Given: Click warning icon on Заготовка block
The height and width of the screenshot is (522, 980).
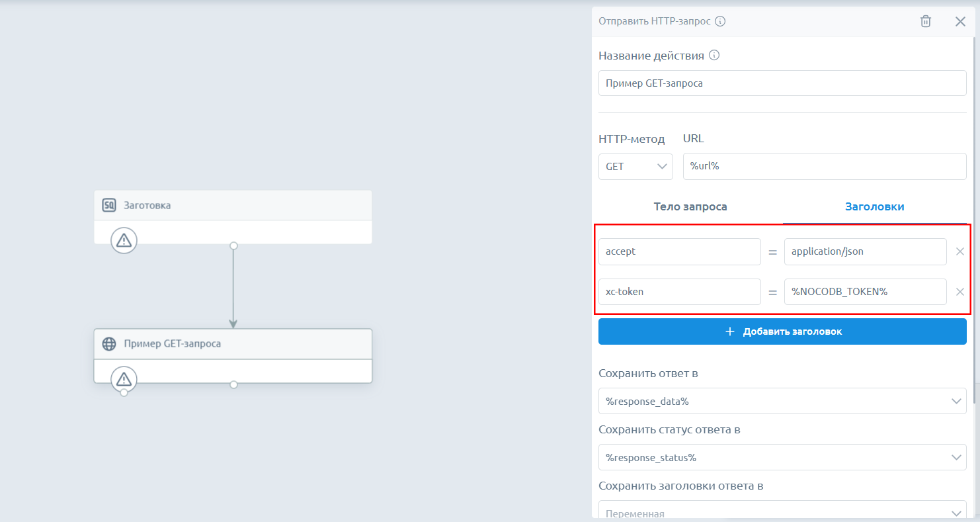Looking at the screenshot, I should [124, 240].
